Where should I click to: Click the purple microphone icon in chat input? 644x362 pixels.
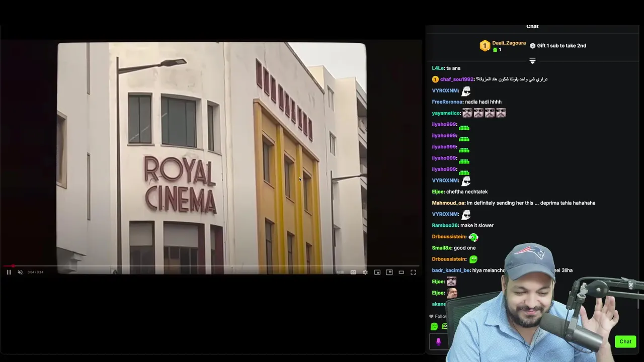coord(438,342)
